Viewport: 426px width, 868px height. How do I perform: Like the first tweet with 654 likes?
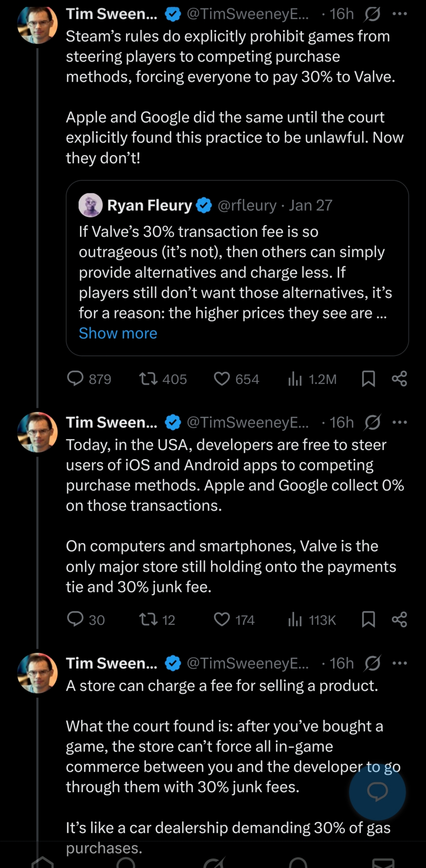pos(222,379)
